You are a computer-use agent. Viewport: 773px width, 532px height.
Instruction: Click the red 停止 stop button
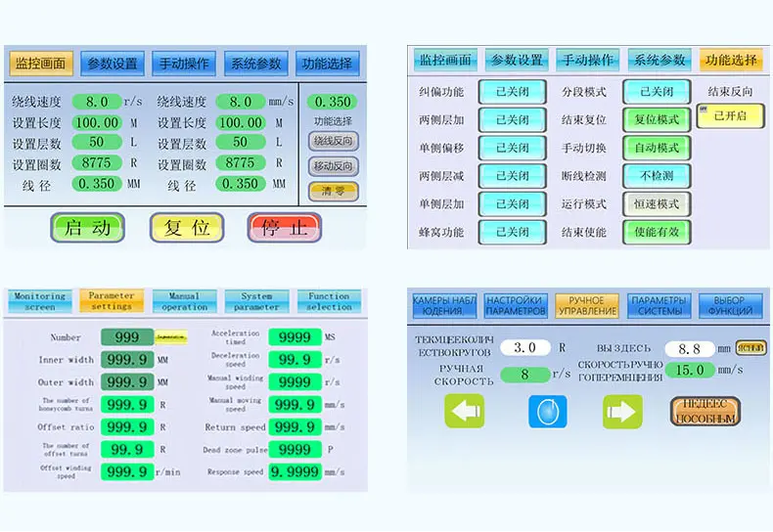[x=285, y=228]
